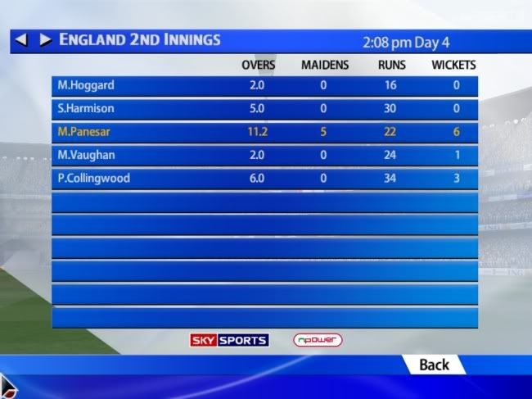Click the first empty row below P.Collingwood

coord(264,202)
